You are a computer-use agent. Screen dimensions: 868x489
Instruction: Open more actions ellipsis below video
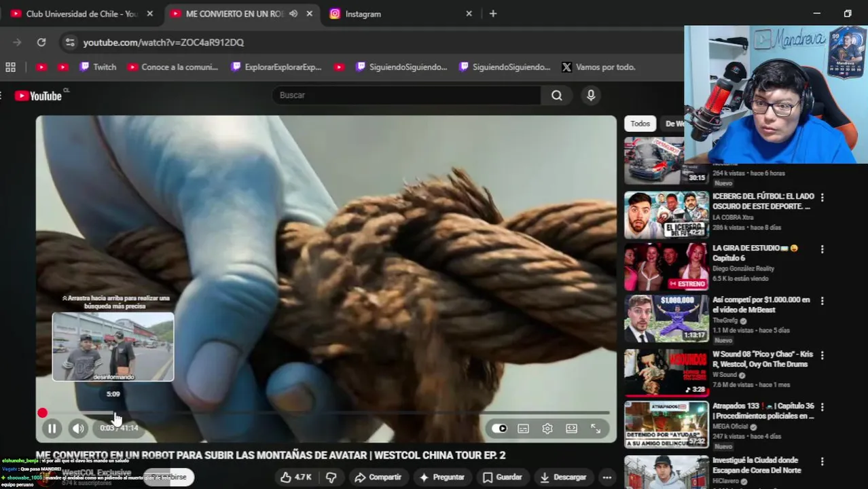pyautogui.click(x=607, y=477)
